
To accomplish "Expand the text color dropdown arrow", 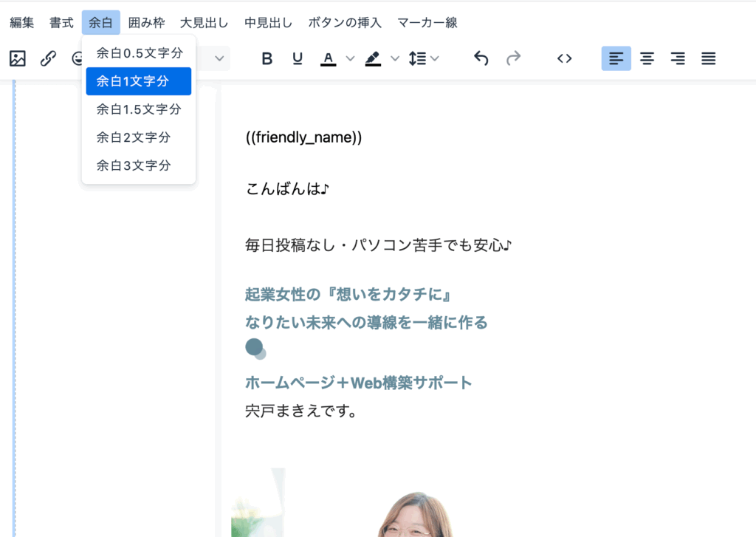I will pos(351,58).
